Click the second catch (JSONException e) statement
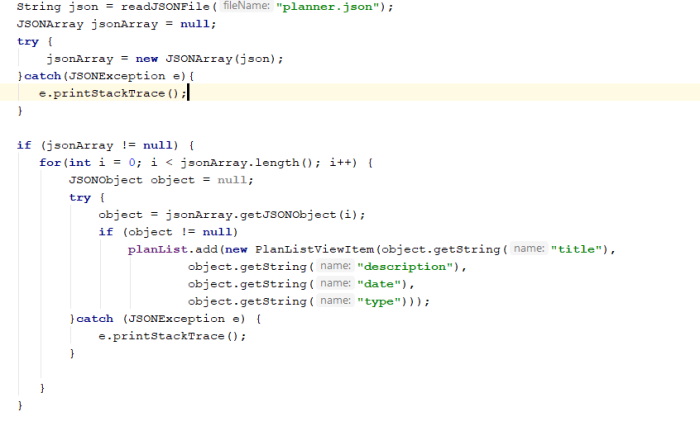Viewport: 700px width, 426px height. (161, 319)
